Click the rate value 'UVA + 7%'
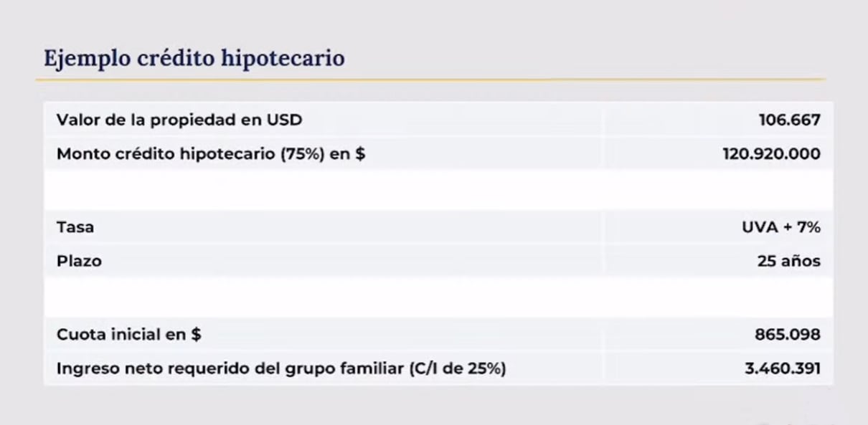 point(781,227)
